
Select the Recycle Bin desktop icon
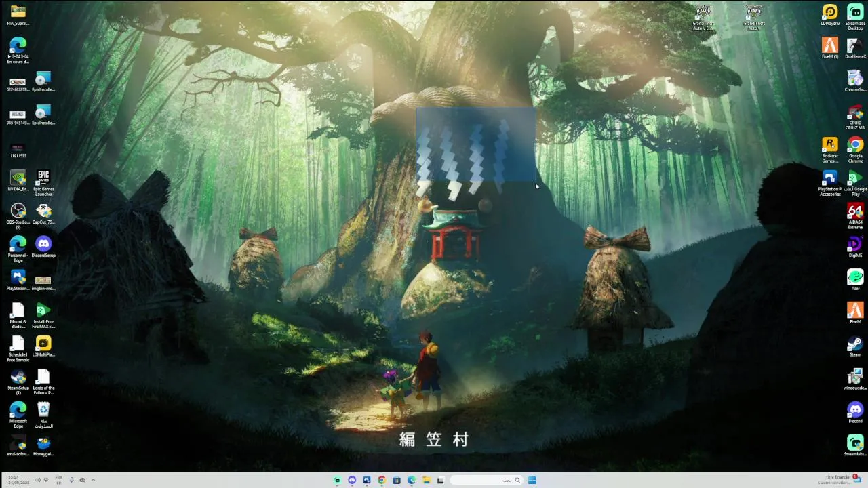(43, 415)
